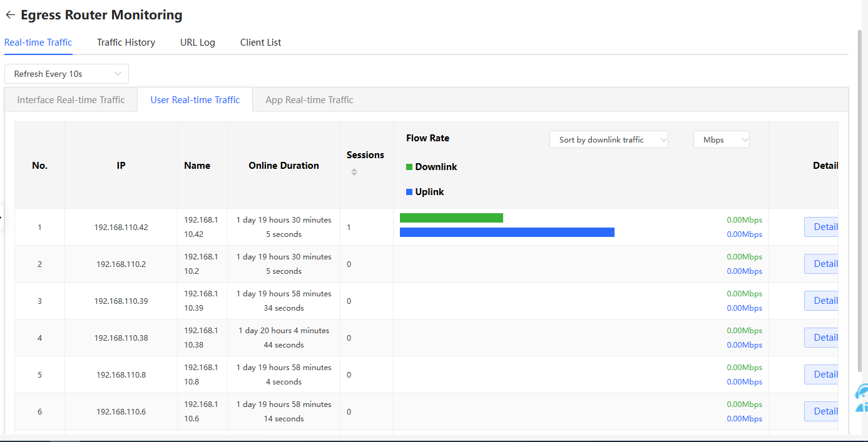Switch to the Traffic History tab

point(126,43)
